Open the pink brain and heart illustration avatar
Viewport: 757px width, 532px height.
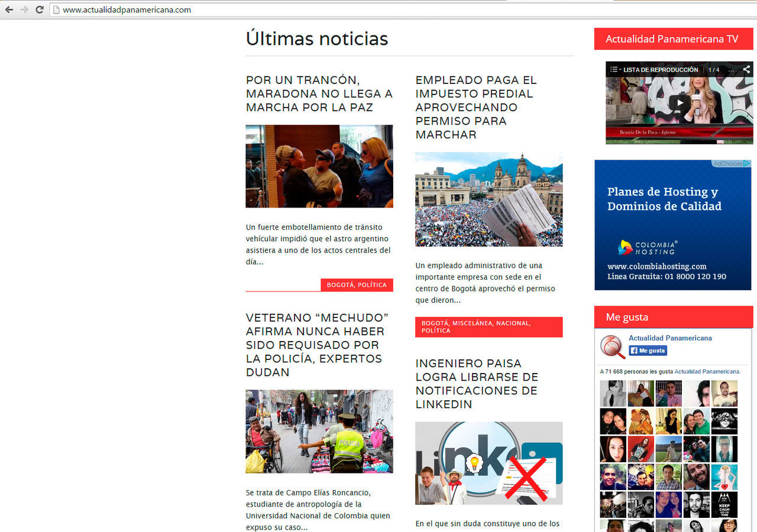[724, 477]
